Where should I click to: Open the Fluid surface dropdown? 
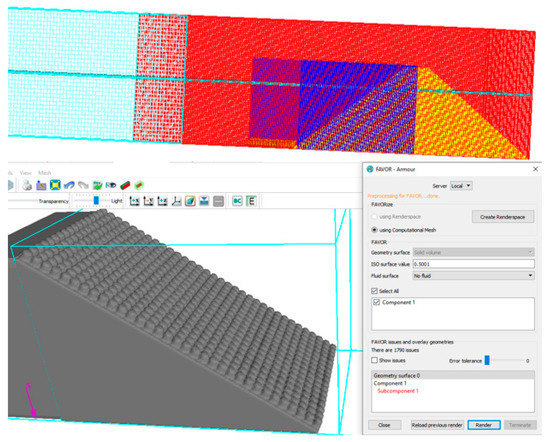[473, 276]
